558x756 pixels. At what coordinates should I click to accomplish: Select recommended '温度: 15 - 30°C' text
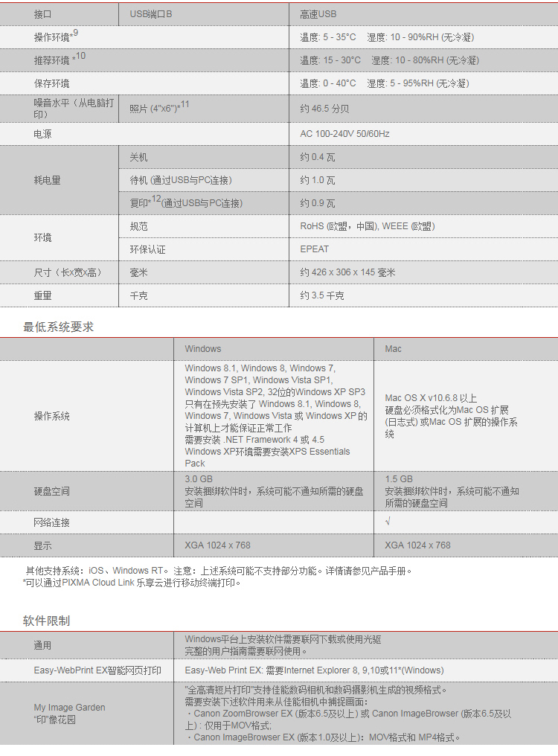click(x=330, y=61)
